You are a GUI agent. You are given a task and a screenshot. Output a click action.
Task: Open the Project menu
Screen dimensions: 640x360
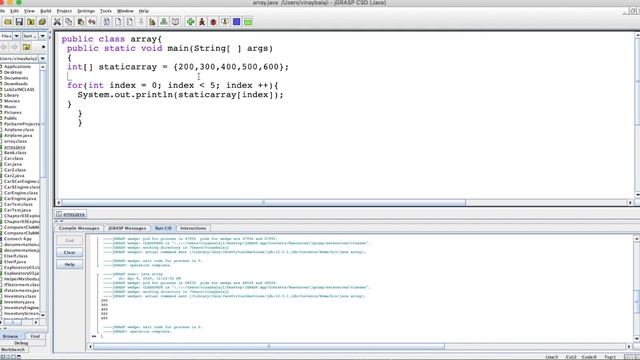(64, 11)
